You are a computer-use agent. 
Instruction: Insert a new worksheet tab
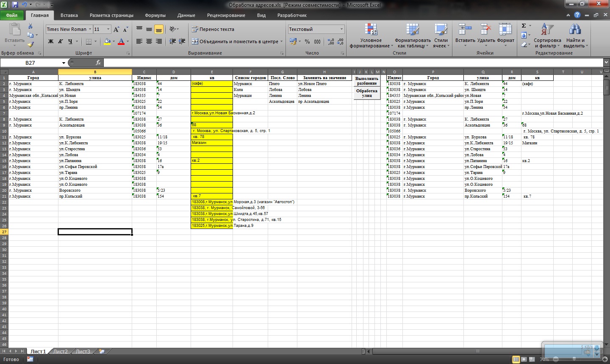[102, 351]
